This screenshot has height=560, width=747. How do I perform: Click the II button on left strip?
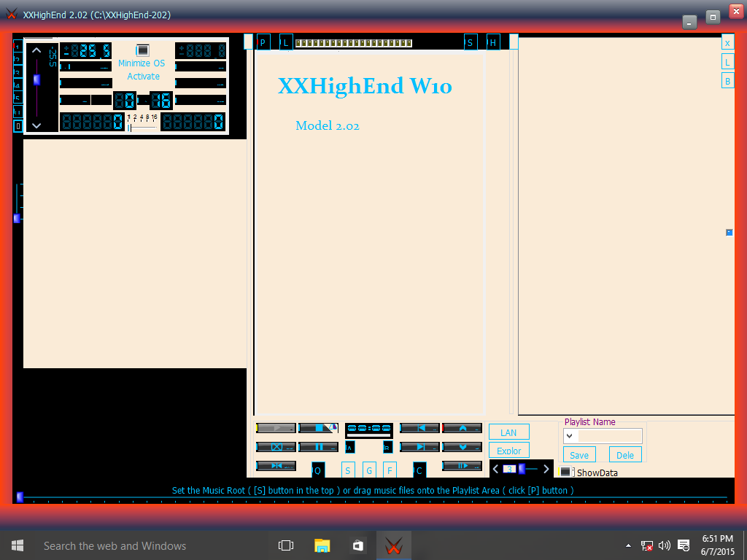tap(18, 112)
